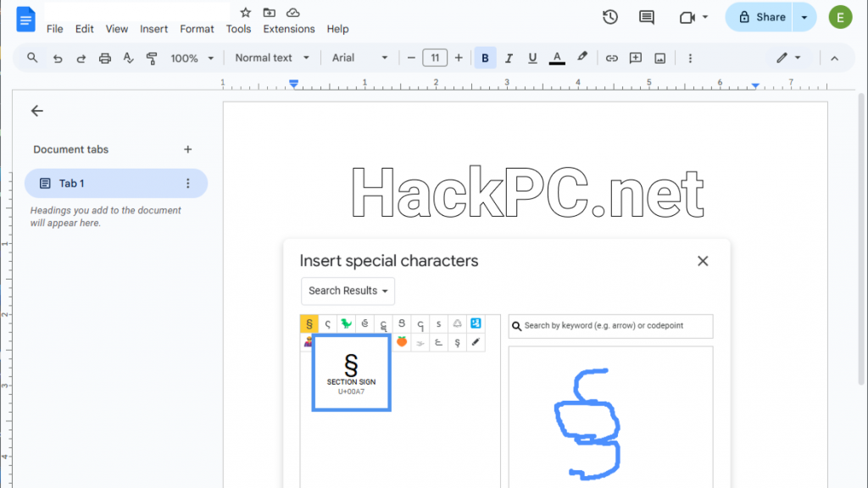Insert the blue square emoji character
Viewport: 868px width, 488px height.
tap(476, 324)
